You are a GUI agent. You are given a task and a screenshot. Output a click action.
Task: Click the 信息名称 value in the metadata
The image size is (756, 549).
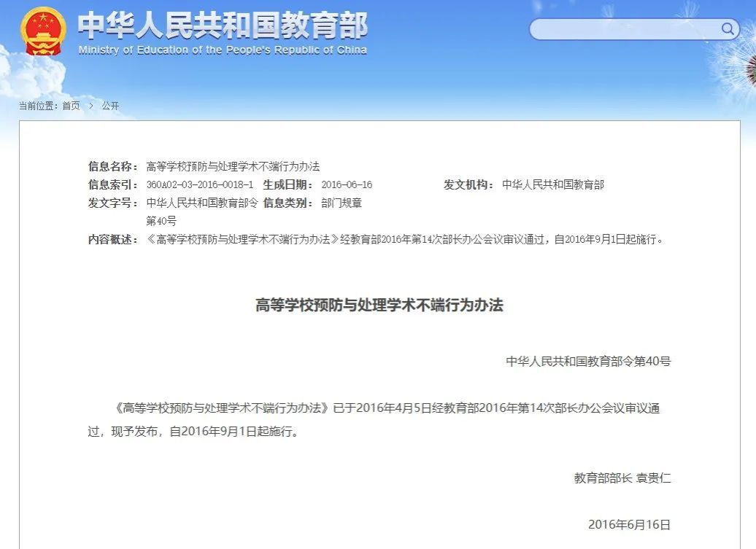click(x=234, y=166)
